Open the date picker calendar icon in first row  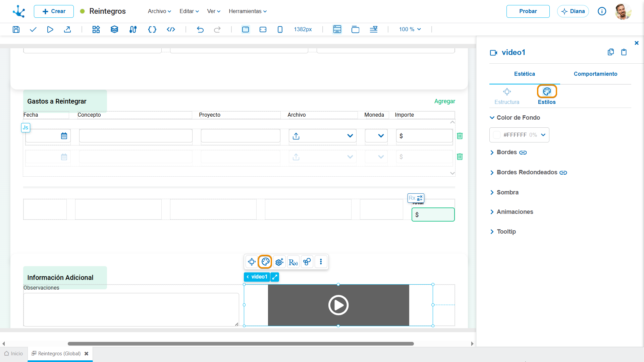click(x=64, y=136)
